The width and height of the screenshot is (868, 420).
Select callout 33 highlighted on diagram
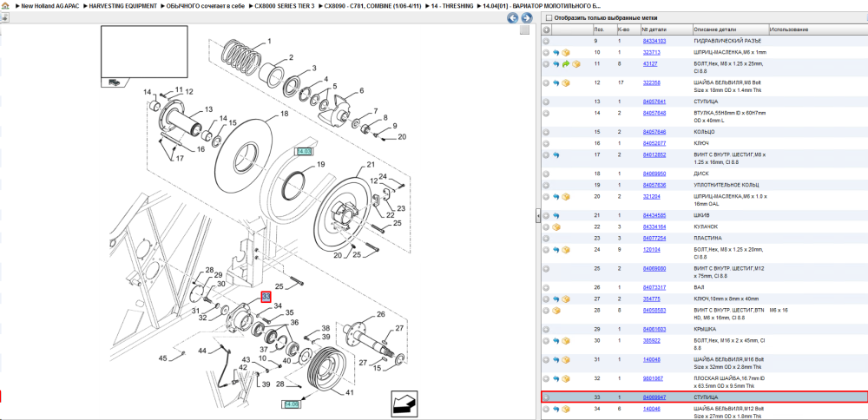point(266,297)
